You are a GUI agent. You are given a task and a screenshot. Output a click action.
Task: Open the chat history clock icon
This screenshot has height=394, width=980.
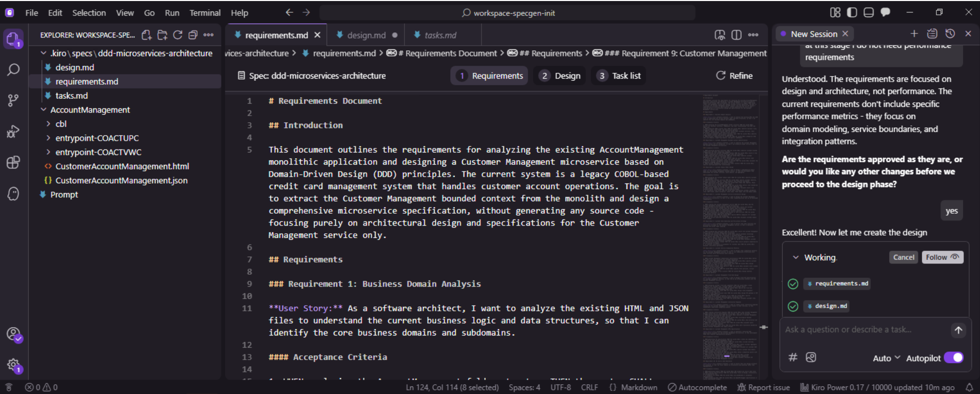click(x=950, y=33)
